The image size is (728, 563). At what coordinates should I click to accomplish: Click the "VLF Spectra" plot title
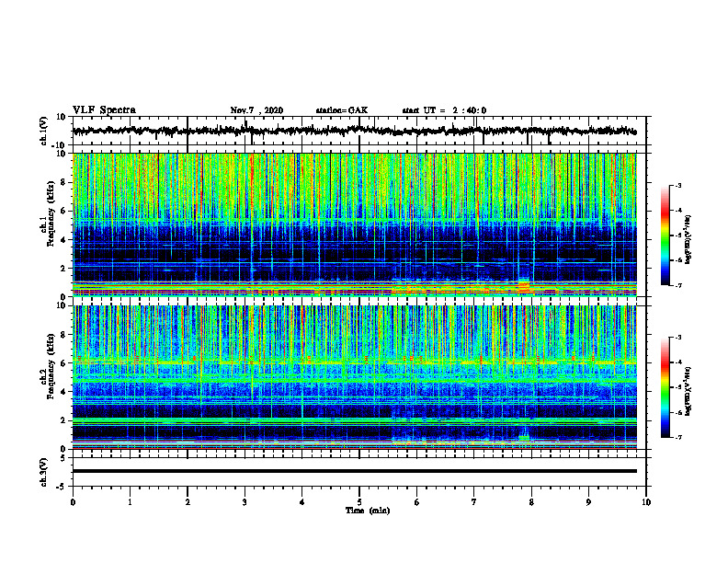tap(104, 110)
